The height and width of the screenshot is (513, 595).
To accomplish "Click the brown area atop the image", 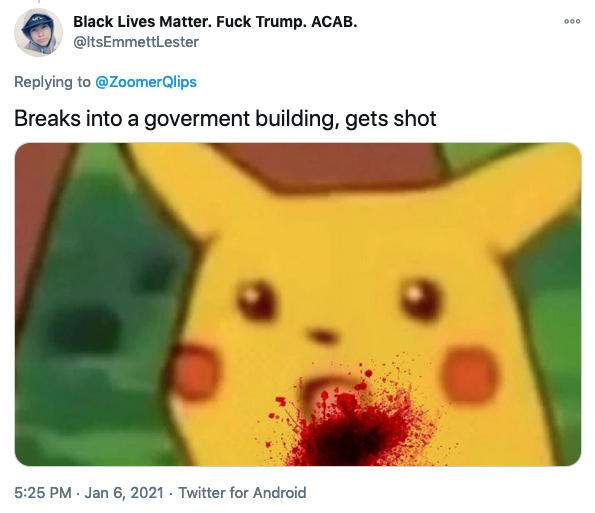I will point(330,165).
